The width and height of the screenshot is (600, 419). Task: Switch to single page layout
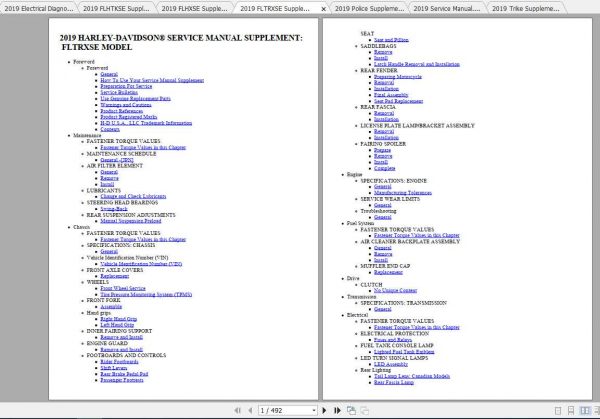tap(558, 411)
